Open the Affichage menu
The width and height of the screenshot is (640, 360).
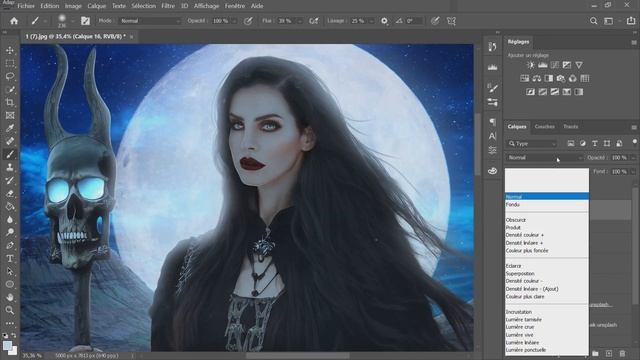click(x=206, y=6)
